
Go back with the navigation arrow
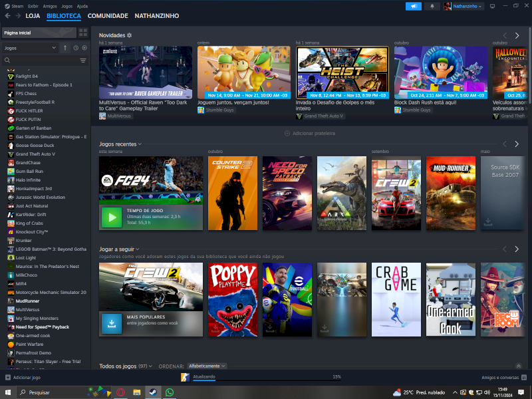click(x=7, y=15)
